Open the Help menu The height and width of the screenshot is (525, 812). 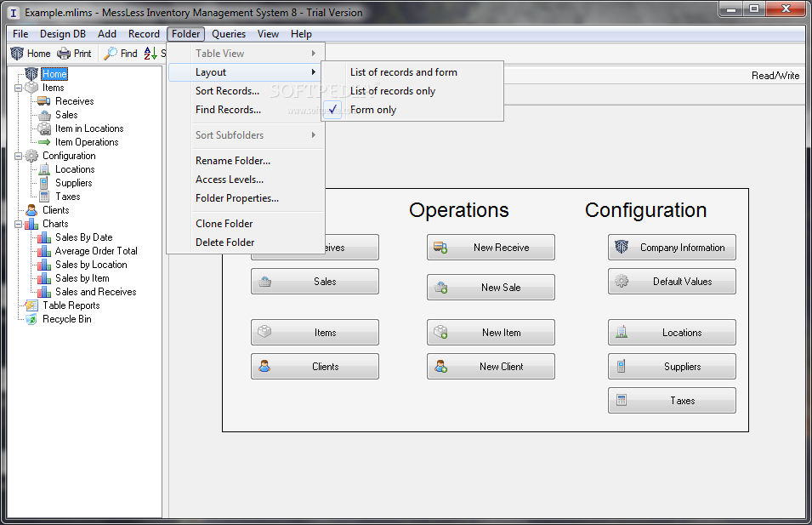[301, 34]
